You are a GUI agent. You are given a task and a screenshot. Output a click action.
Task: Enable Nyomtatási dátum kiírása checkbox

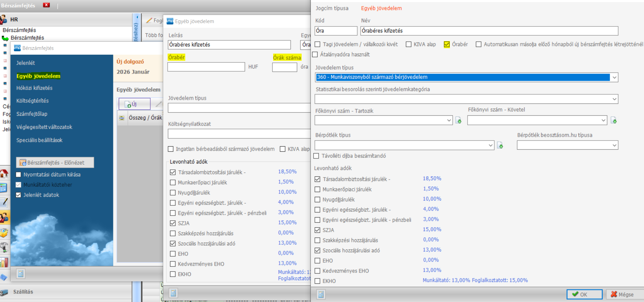click(x=19, y=175)
